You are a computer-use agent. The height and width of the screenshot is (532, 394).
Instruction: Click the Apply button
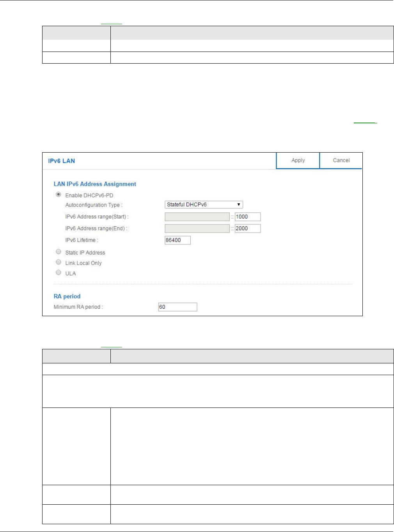(x=298, y=160)
